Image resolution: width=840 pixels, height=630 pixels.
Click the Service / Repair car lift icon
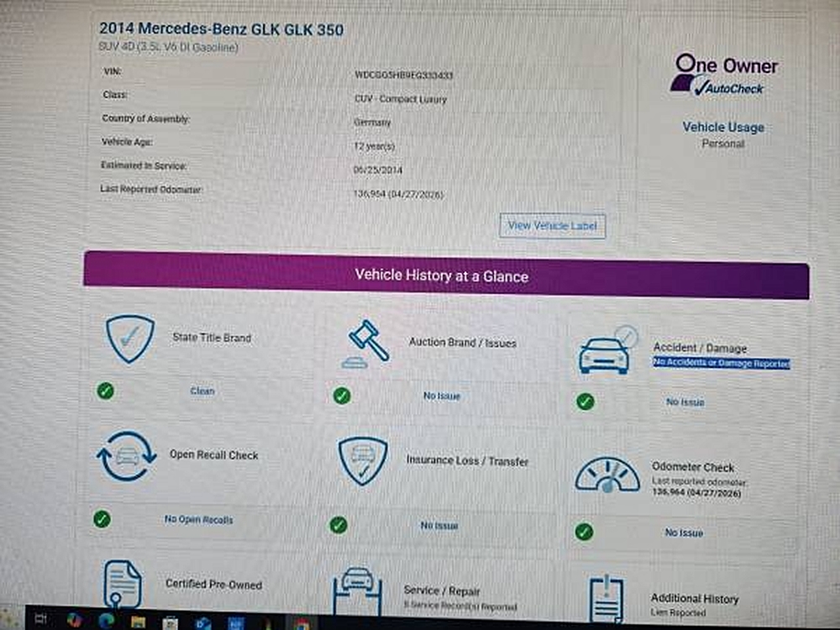[x=357, y=591]
